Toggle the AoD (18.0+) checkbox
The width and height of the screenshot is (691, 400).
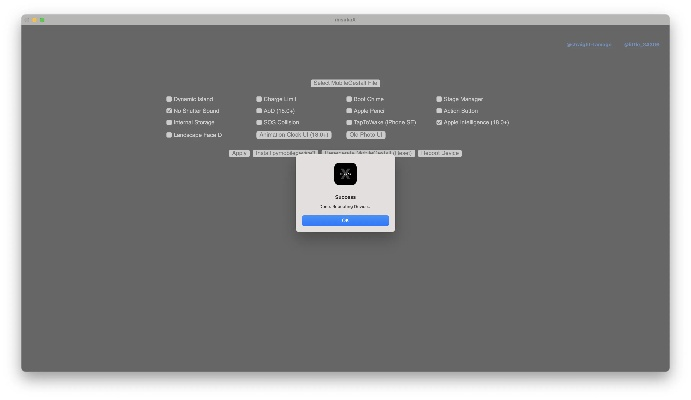[259, 111]
